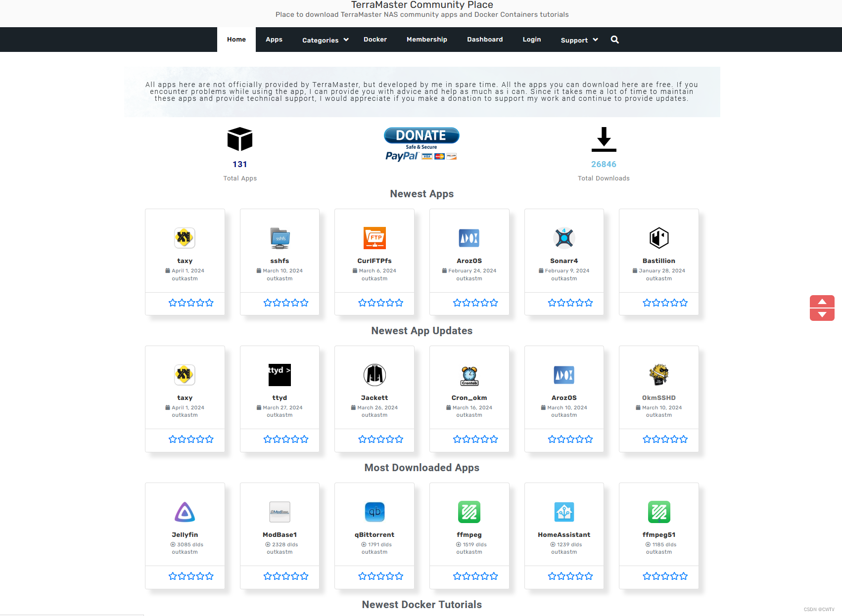Expand the Categories dropdown menu
Screen dimensions: 842x616
click(326, 40)
